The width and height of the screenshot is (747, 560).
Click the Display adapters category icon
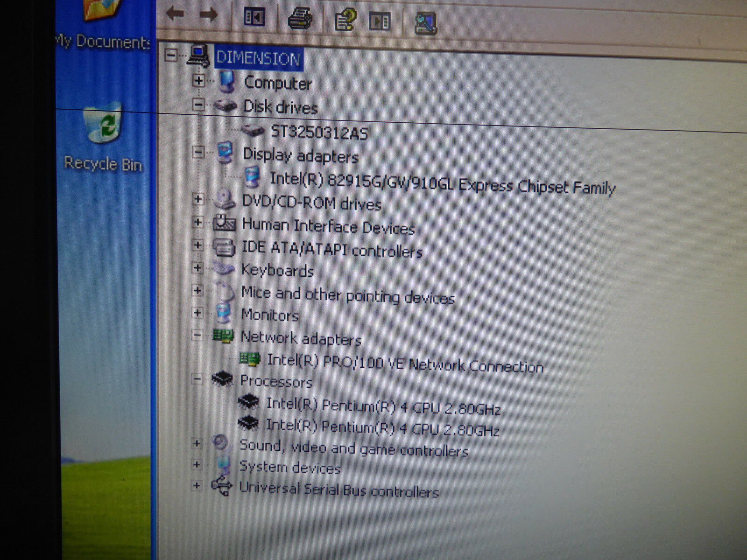tap(225, 153)
